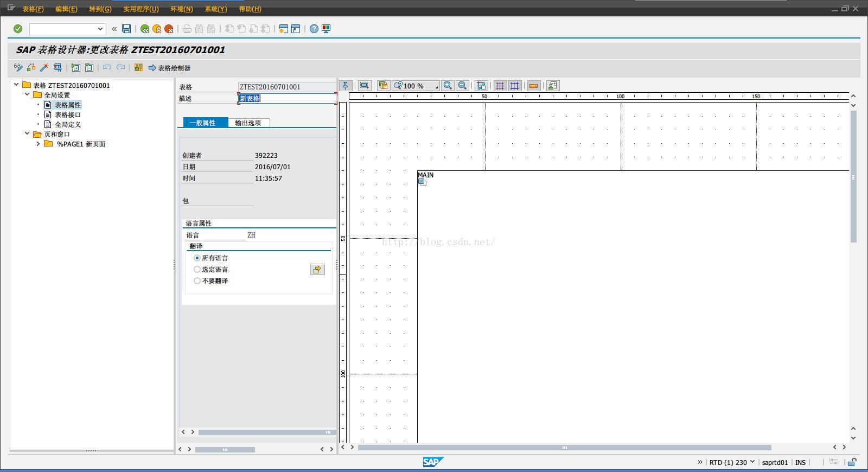This screenshot has width=868, height=472.
Task: Click the red Cancel icon
Action: point(169,29)
